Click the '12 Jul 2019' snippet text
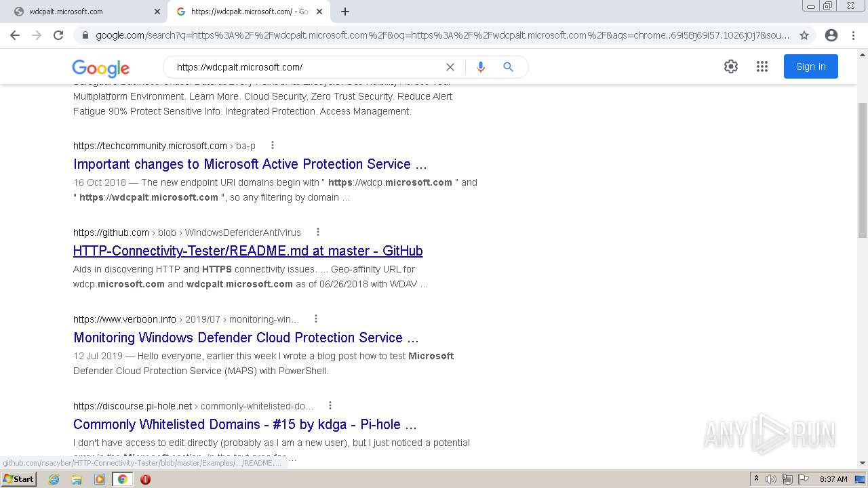 tap(98, 356)
